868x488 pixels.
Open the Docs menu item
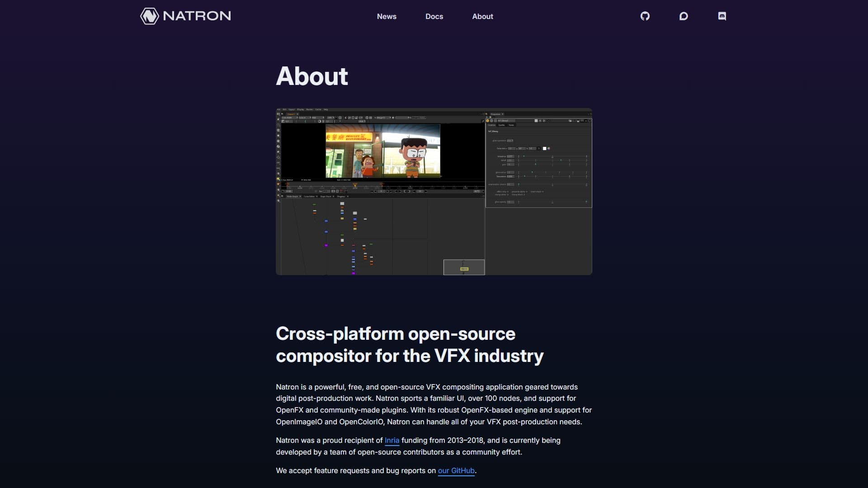434,16
